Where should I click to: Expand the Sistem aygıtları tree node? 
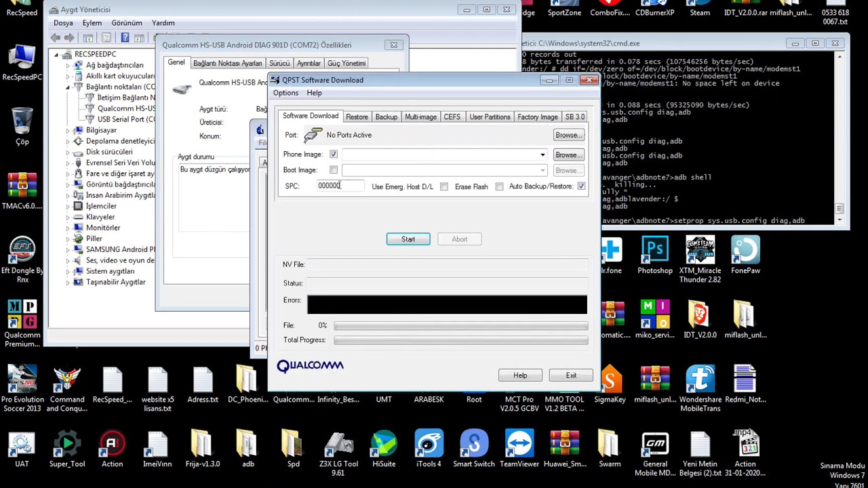click(68, 271)
